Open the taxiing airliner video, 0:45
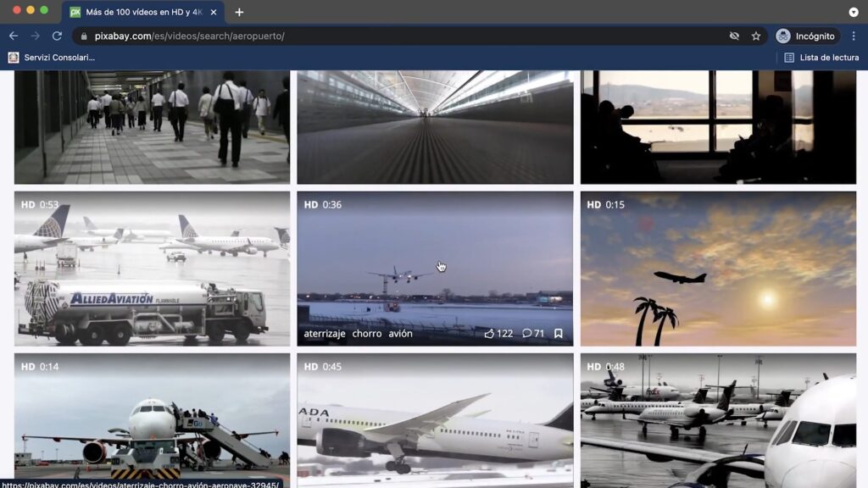868x488 pixels. point(435,420)
